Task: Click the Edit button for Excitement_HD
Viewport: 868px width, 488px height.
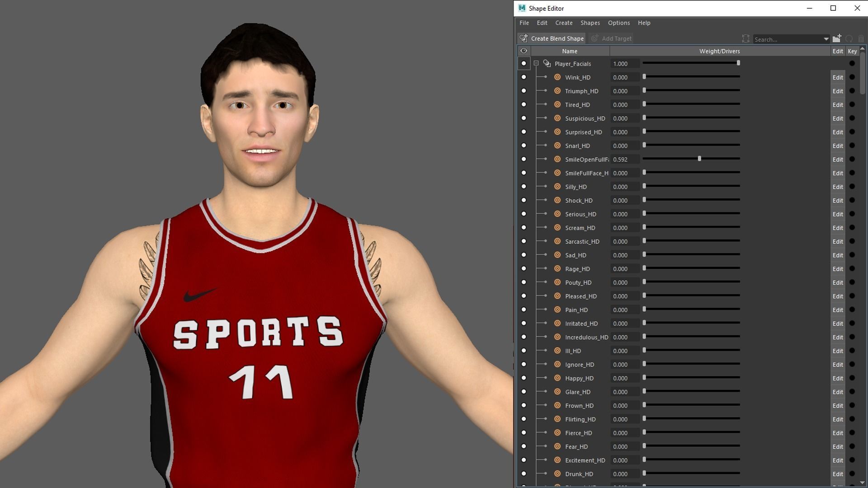Action: (x=838, y=460)
